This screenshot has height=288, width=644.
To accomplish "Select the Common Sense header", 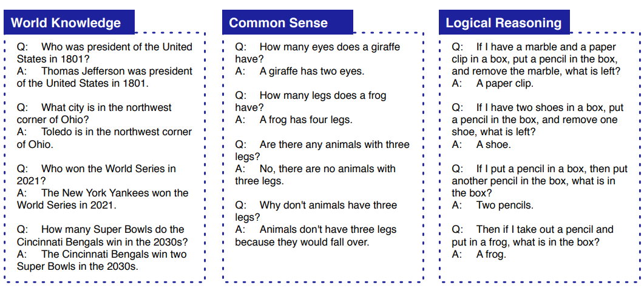I will [288, 22].
